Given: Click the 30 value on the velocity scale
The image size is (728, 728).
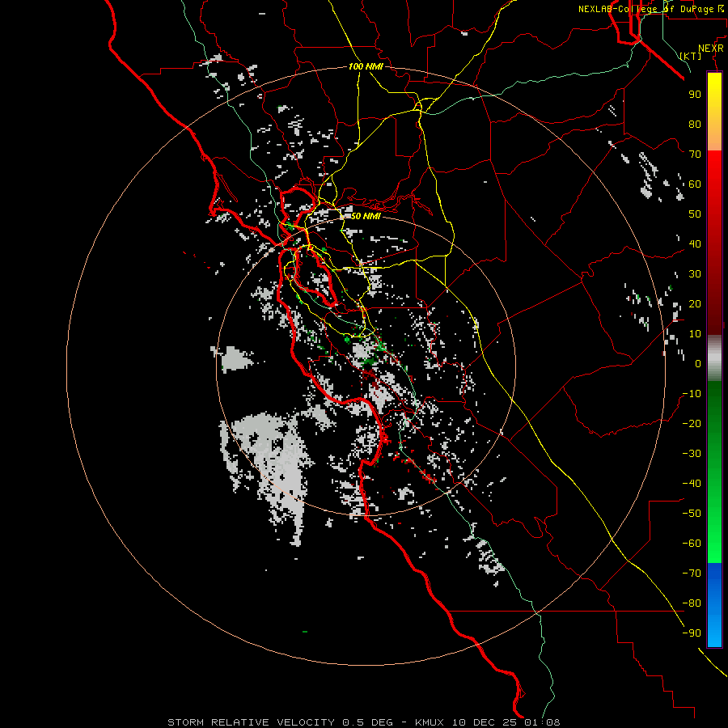Looking at the screenshot, I should coord(695,274).
